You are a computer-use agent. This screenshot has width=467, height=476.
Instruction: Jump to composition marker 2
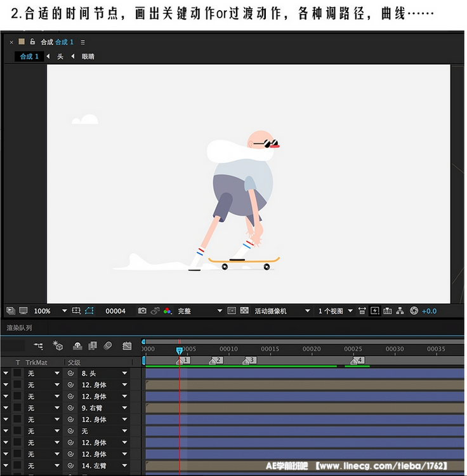[x=216, y=360]
